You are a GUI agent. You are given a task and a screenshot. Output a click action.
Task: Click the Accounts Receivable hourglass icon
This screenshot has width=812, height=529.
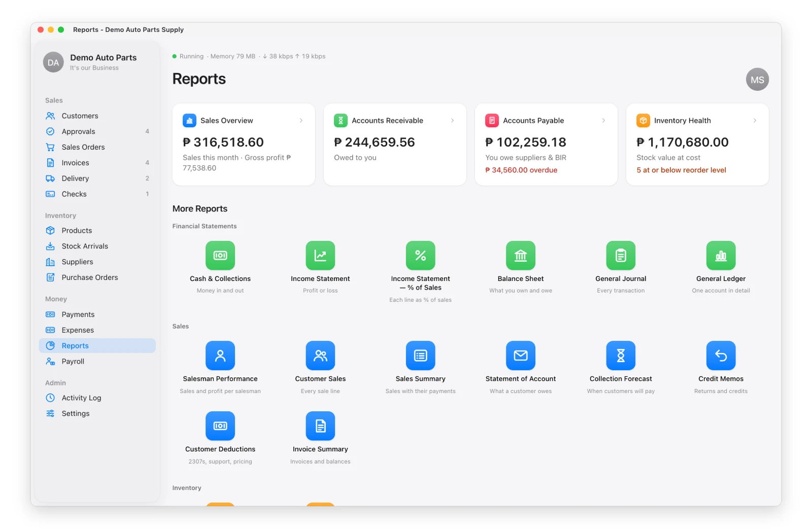pos(341,121)
